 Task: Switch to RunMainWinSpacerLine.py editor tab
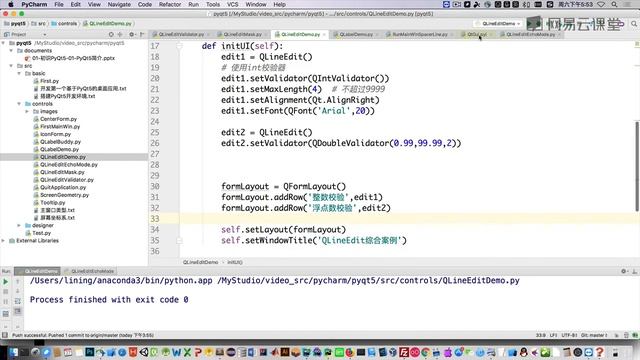point(420,34)
